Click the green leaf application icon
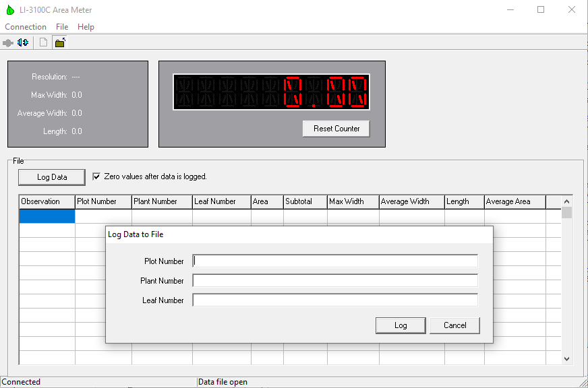Screen dimensions: 588x388 [9, 10]
